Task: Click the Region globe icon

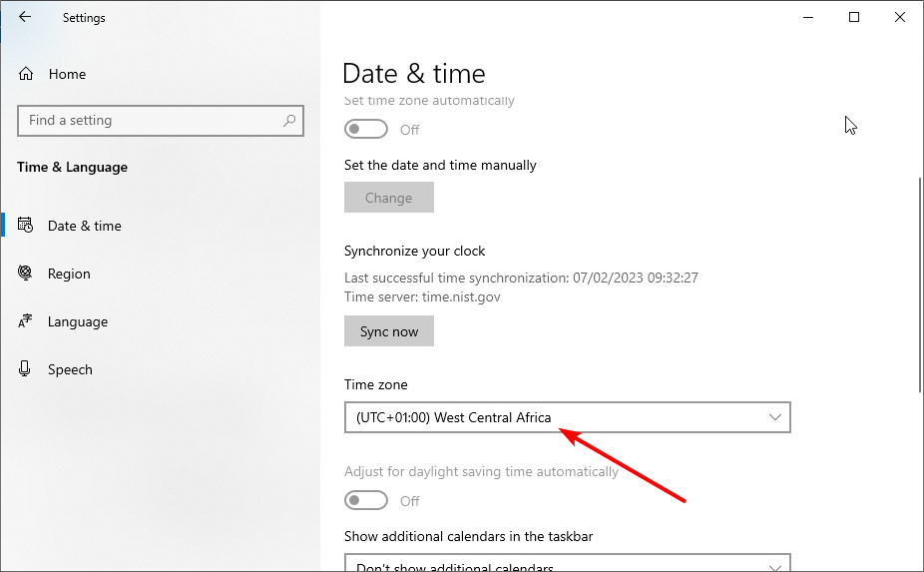Action: 26,274
